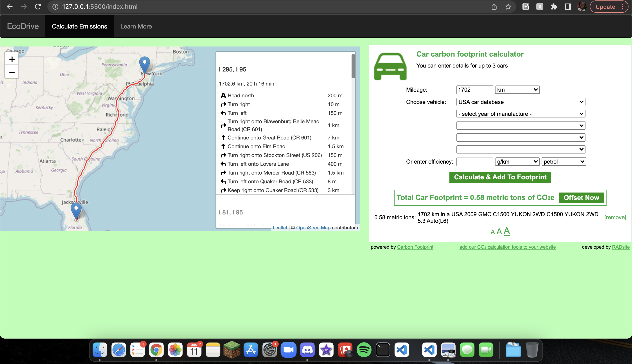Open the browser extensions puzzle icon
Viewport: 632px width, 364px height.
pos(553,7)
